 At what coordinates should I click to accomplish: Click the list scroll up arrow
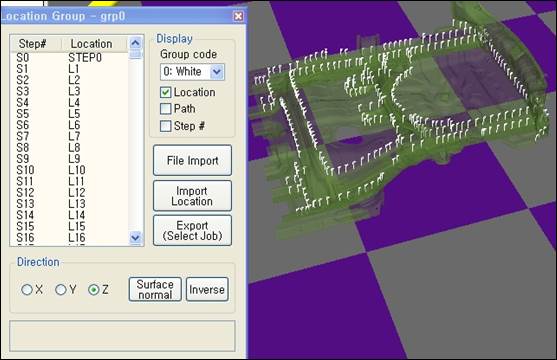point(135,43)
